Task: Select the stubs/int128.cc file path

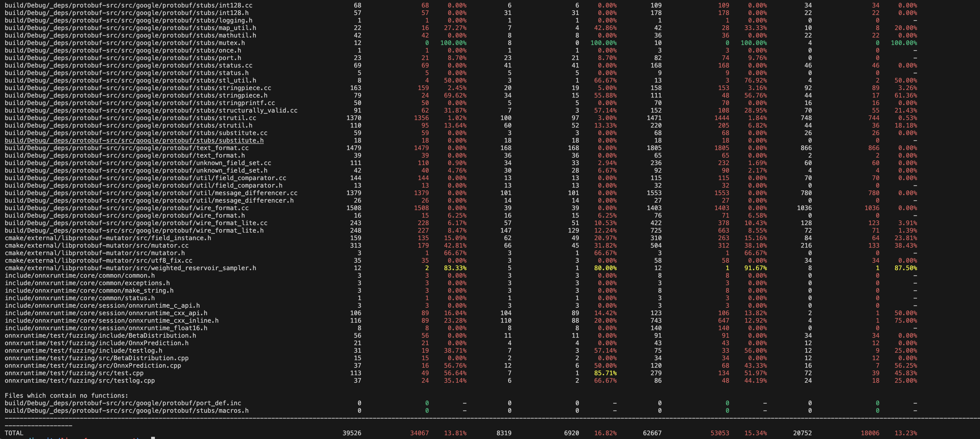Action: coord(128,5)
